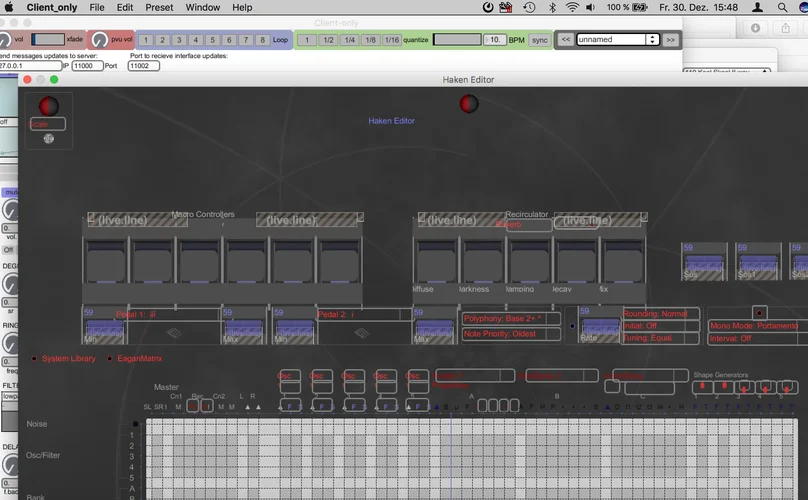Viewport: 808px width, 500px height.
Task: Click the red indicator at top center of editor
Action: coord(468,104)
